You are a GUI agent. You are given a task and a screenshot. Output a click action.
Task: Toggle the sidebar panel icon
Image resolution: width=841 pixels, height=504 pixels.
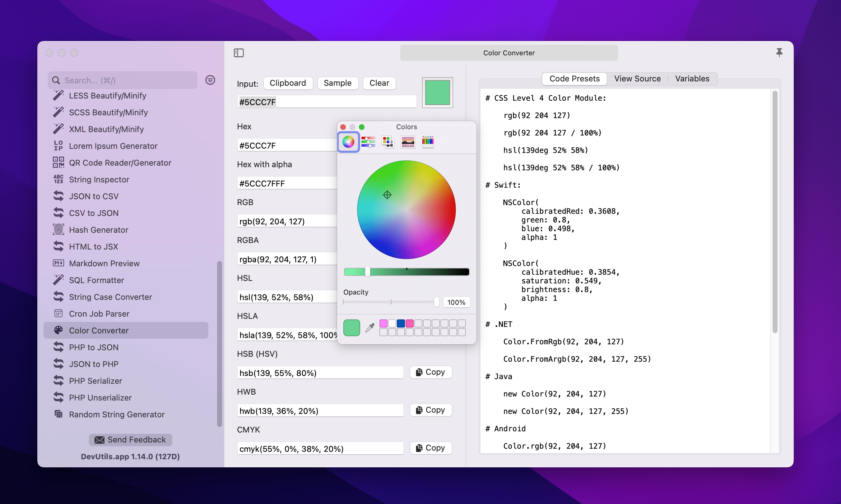239,53
